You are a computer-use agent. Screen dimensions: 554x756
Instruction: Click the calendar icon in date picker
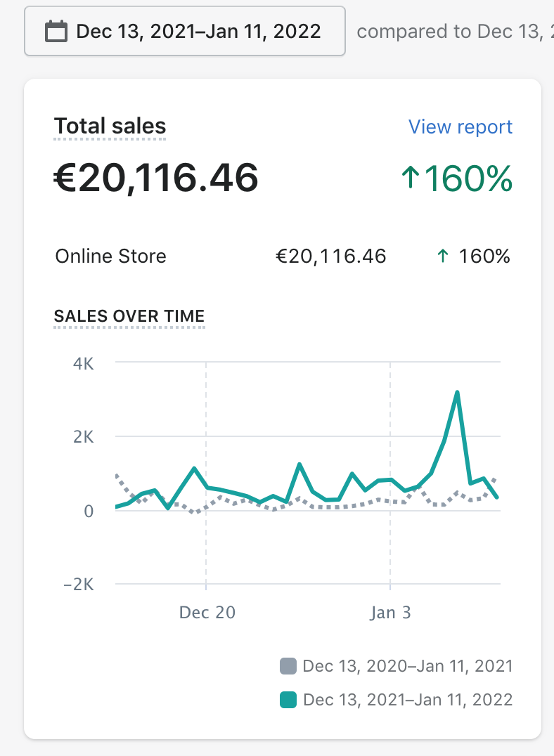[56, 32]
